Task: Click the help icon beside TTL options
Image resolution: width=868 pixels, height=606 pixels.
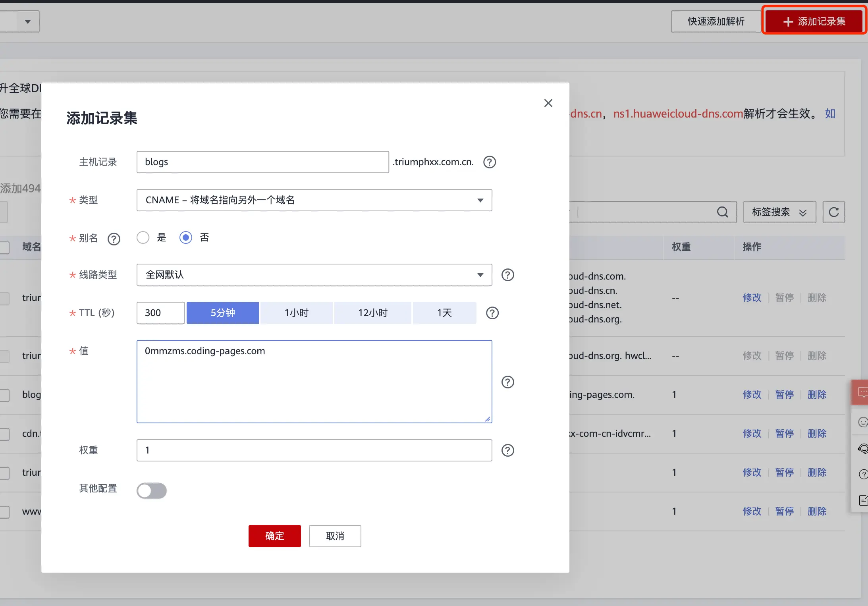Action: [x=492, y=313]
